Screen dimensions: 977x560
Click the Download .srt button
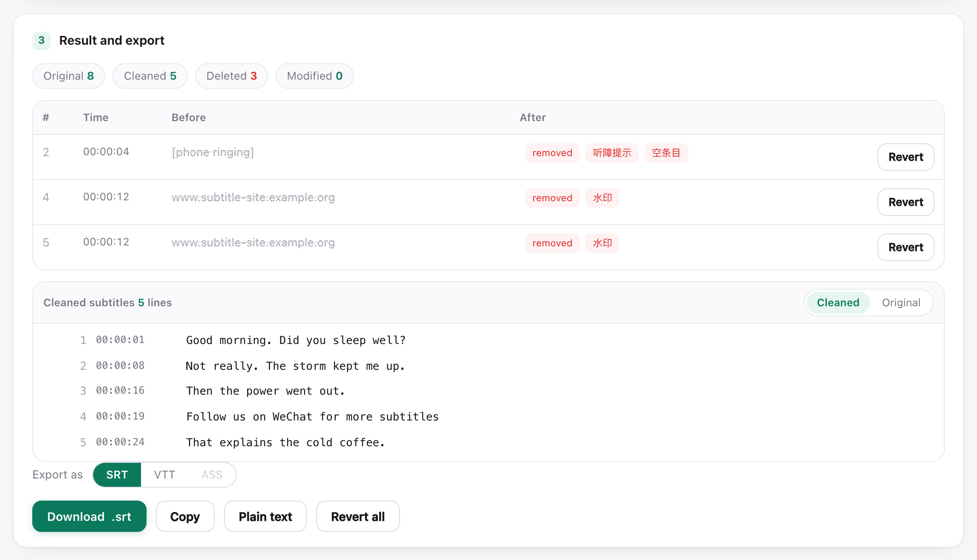pos(89,516)
